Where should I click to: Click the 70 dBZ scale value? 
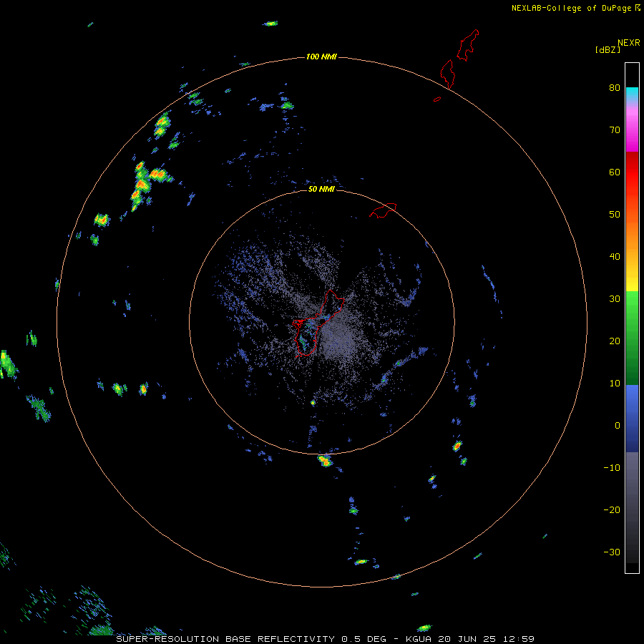click(x=615, y=130)
